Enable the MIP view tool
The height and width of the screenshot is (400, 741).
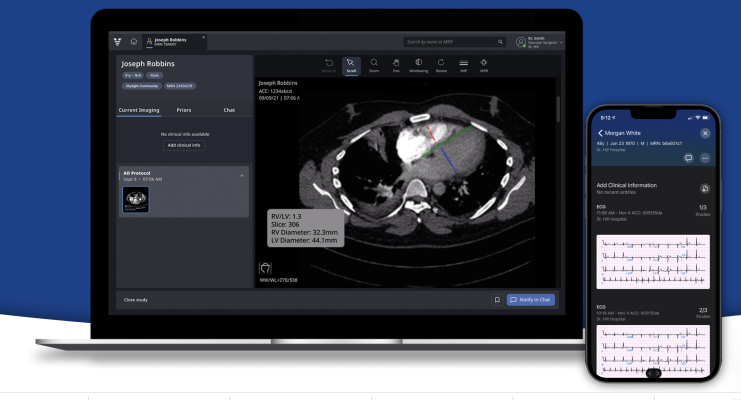pyautogui.click(x=463, y=65)
